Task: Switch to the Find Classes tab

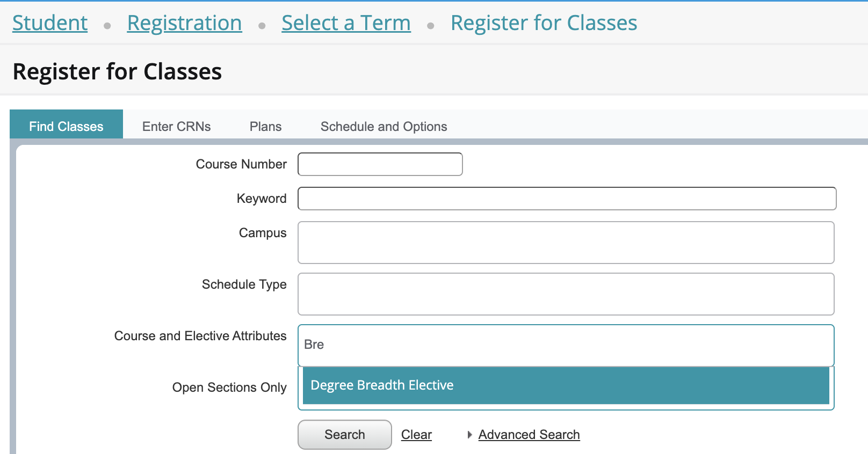Action: click(x=66, y=127)
